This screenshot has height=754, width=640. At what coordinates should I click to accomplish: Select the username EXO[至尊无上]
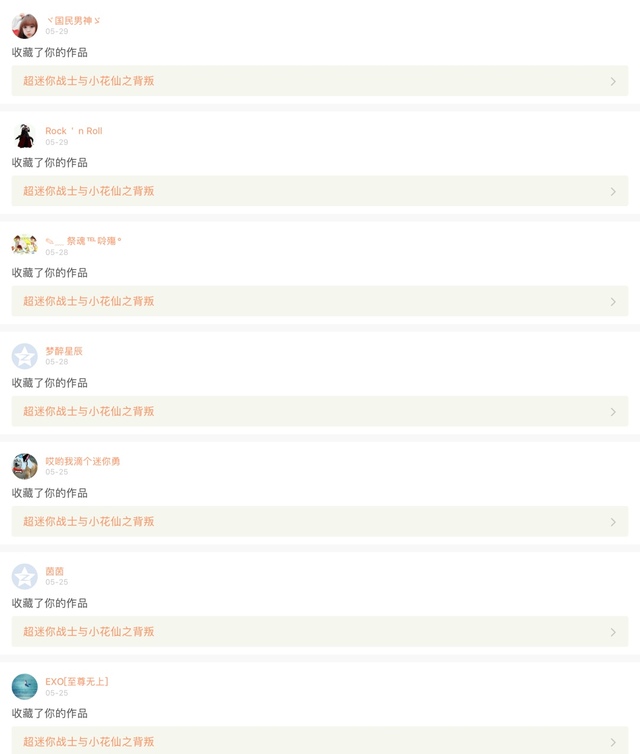coord(77,681)
